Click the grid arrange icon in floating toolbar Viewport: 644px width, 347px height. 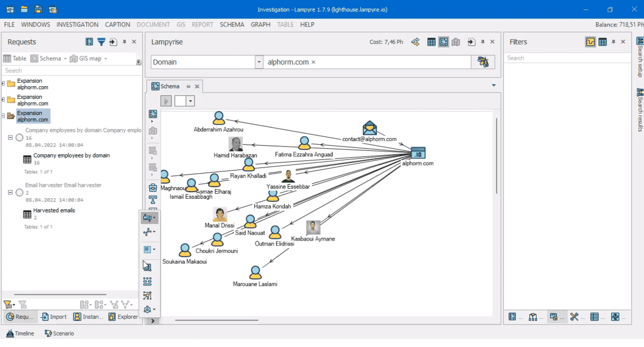pyautogui.click(x=147, y=281)
